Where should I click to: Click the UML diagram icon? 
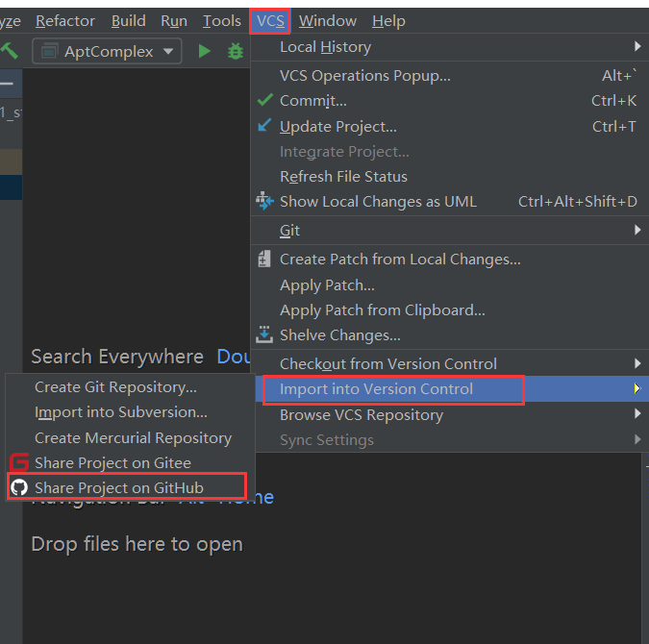[264, 201]
